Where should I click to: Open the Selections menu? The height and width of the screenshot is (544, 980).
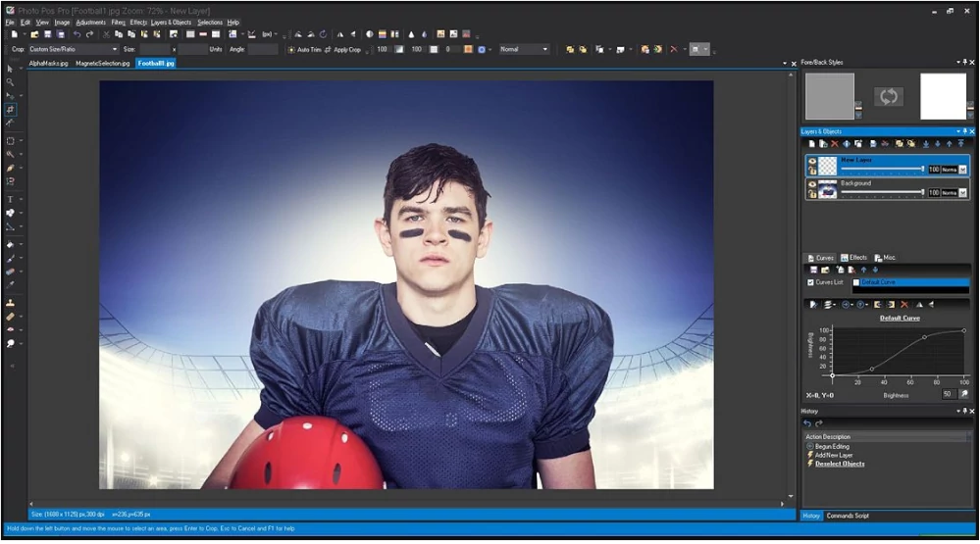(210, 23)
